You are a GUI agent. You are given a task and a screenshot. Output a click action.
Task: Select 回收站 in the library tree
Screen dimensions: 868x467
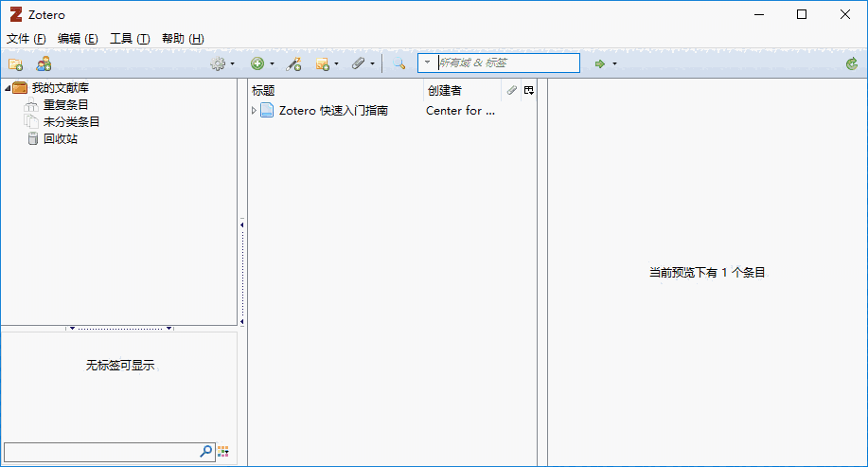pos(61,139)
